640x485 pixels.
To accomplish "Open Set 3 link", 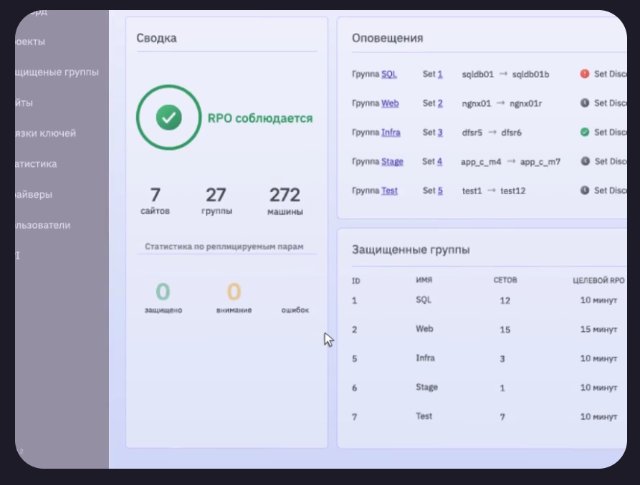I will (440, 133).
